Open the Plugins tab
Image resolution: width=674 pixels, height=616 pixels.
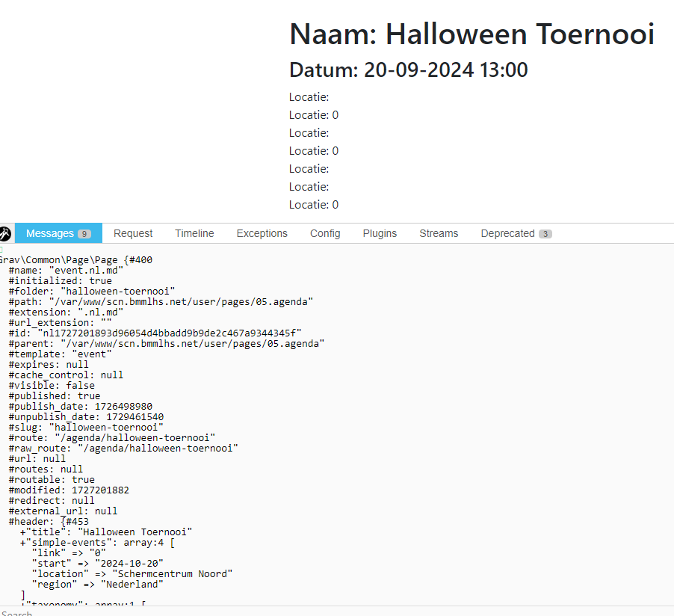pos(380,233)
